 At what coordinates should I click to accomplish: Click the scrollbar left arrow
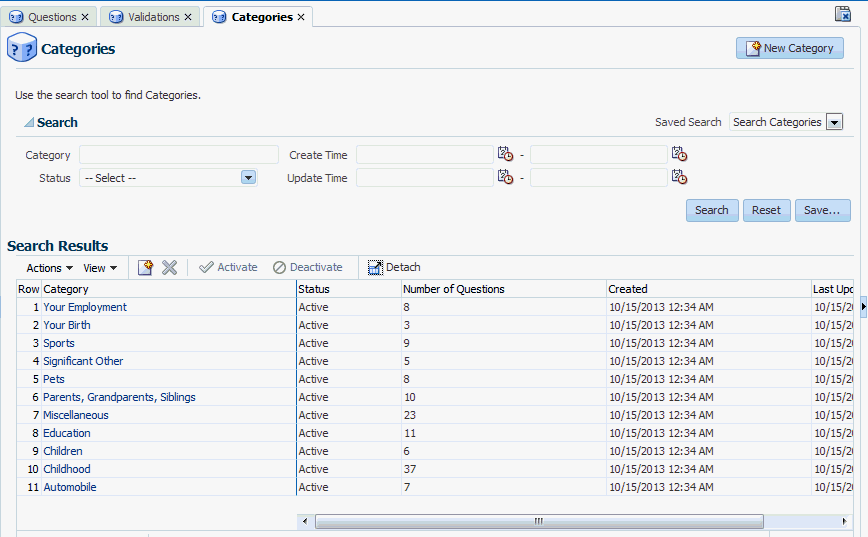pyautogui.click(x=305, y=521)
